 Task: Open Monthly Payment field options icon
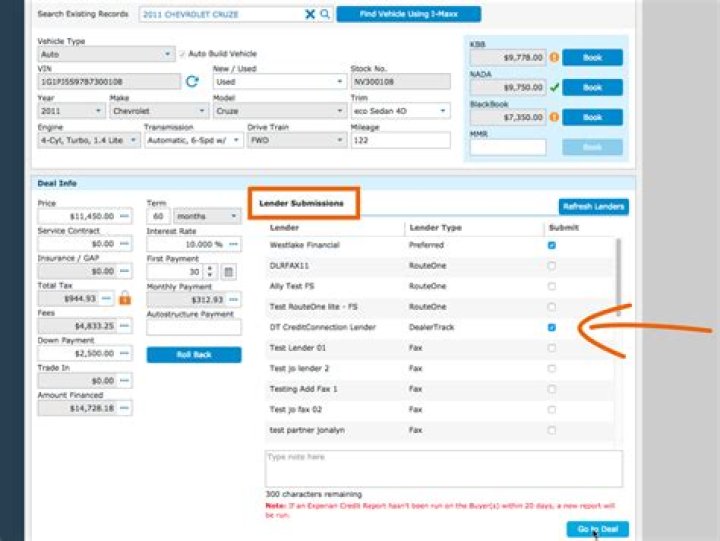tap(233, 299)
